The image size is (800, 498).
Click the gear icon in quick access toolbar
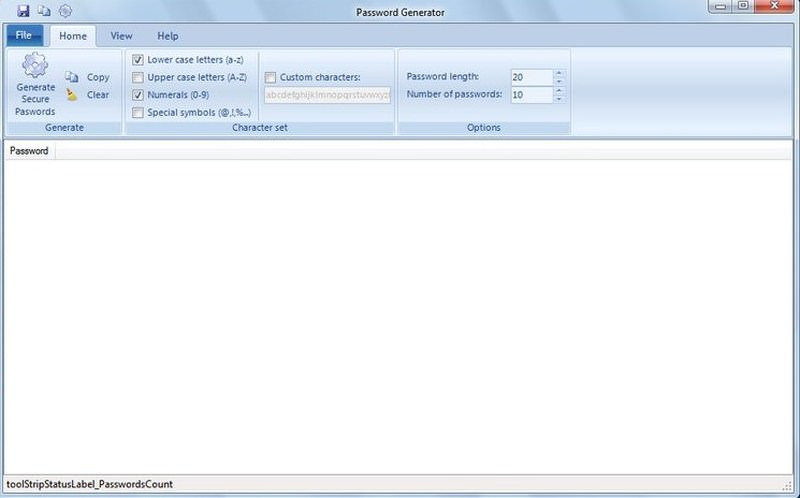point(65,11)
